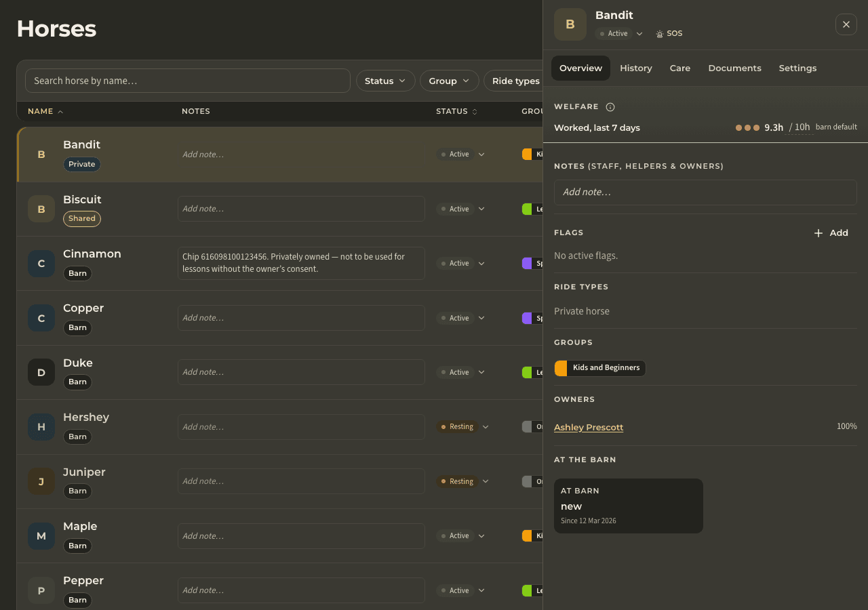This screenshot has width=868, height=610.
Task: Switch to the History tab
Action: click(x=636, y=68)
